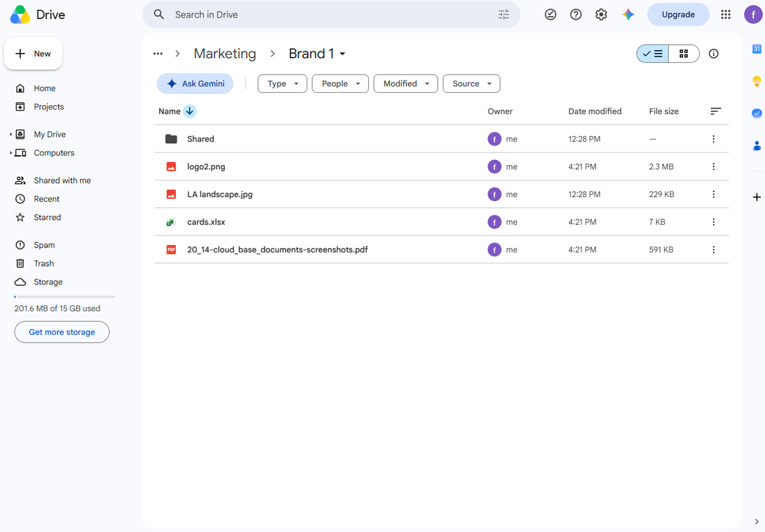
Task: Focus the Search in Drive field
Action: [x=332, y=15]
